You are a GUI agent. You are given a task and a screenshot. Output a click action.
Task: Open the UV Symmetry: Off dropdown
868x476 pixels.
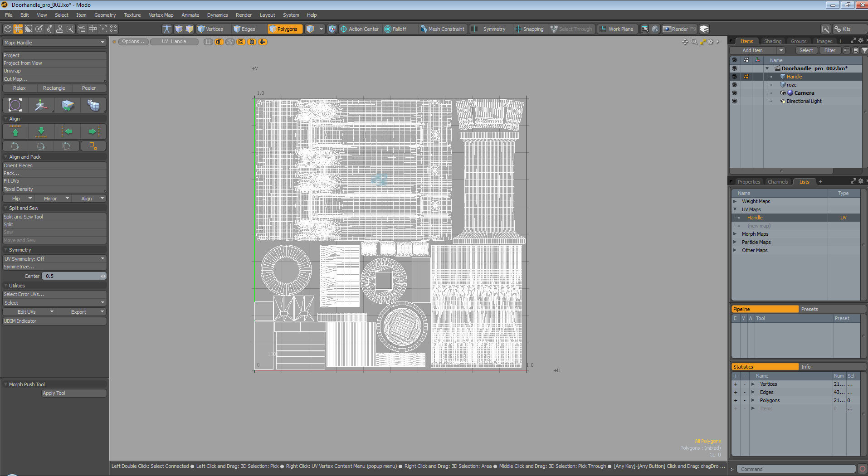click(54, 259)
